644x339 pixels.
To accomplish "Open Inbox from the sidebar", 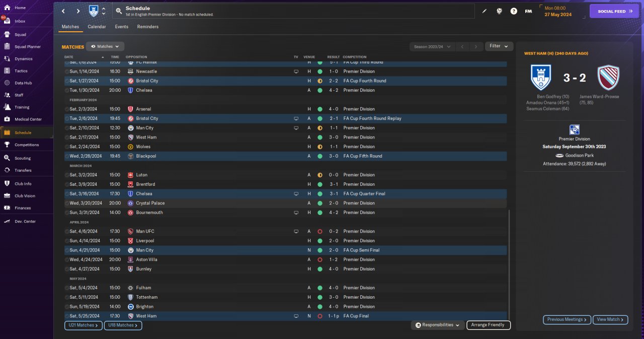I will [x=20, y=21].
